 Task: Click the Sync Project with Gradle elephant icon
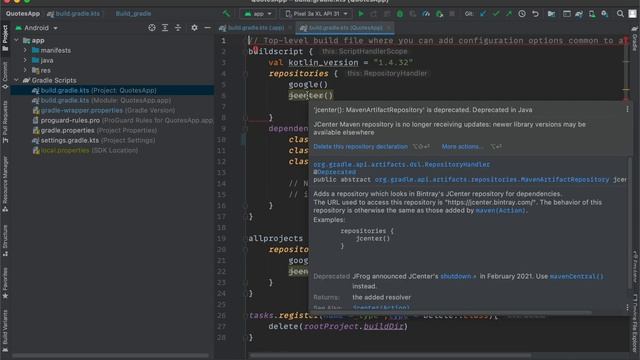click(x=579, y=14)
